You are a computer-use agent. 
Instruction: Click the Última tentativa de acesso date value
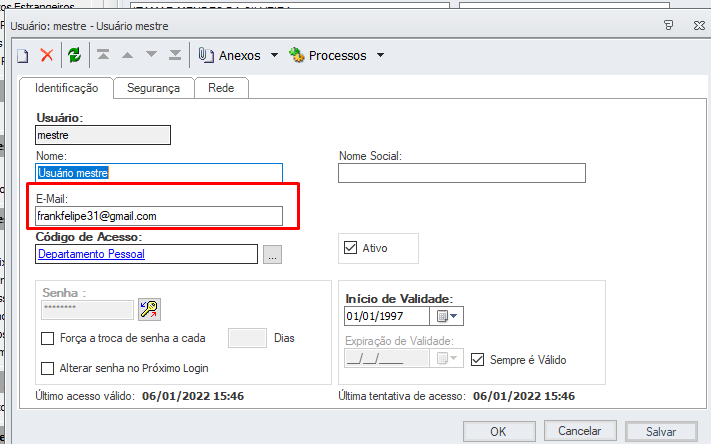(524, 396)
